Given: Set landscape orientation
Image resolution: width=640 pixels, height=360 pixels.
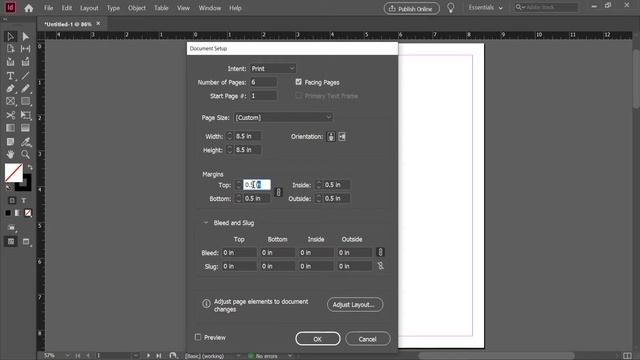Looking at the screenshot, I should click(x=342, y=137).
